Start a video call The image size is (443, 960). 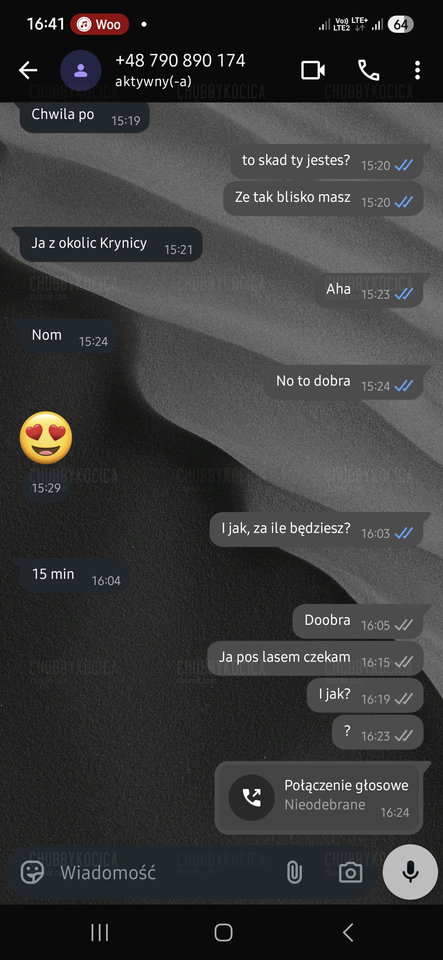(313, 70)
